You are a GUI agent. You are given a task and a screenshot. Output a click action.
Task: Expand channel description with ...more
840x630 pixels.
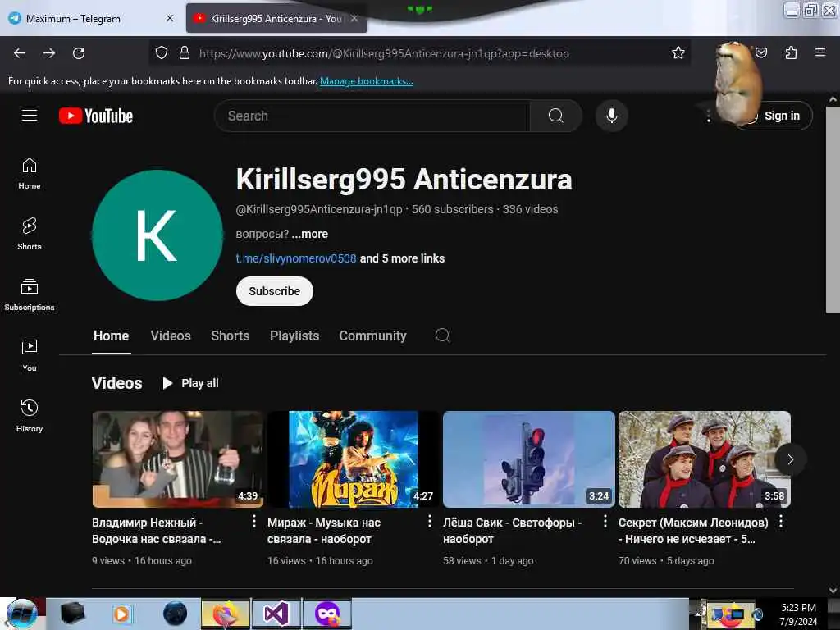[x=309, y=234]
